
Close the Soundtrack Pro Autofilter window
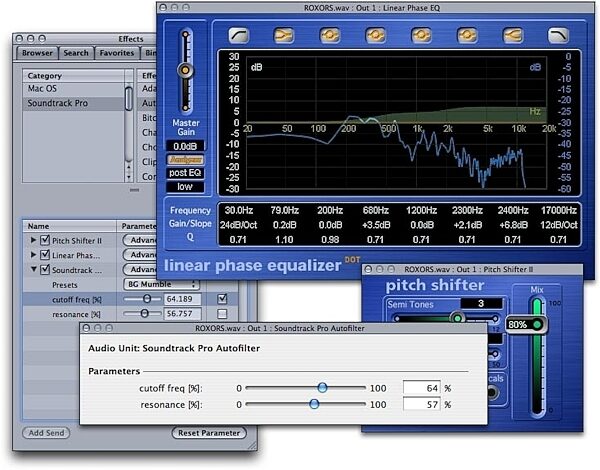click(x=86, y=328)
